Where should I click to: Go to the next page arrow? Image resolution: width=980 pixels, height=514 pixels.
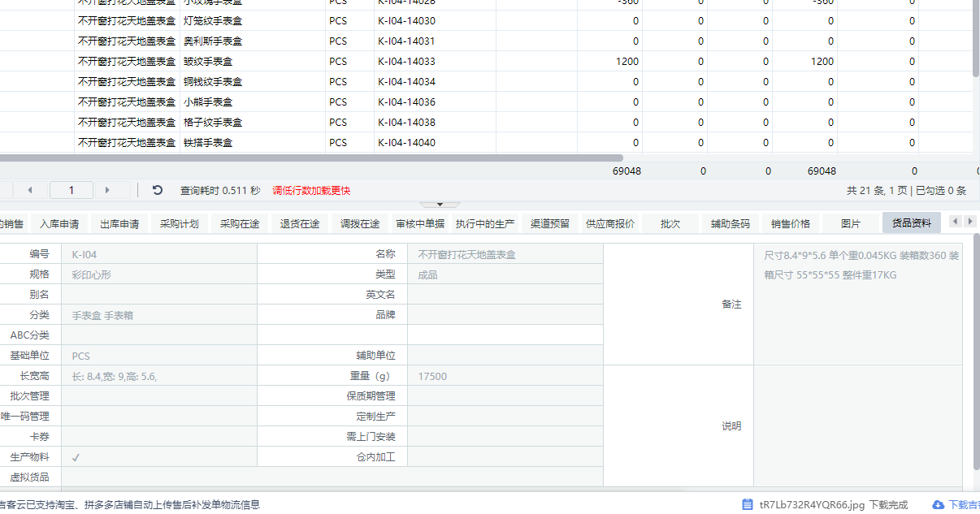106,190
